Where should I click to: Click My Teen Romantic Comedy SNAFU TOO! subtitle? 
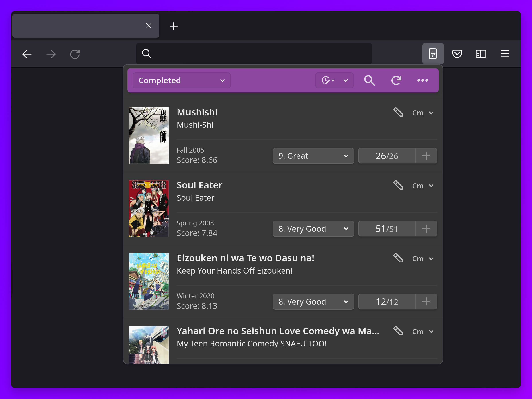pos(252,343)
